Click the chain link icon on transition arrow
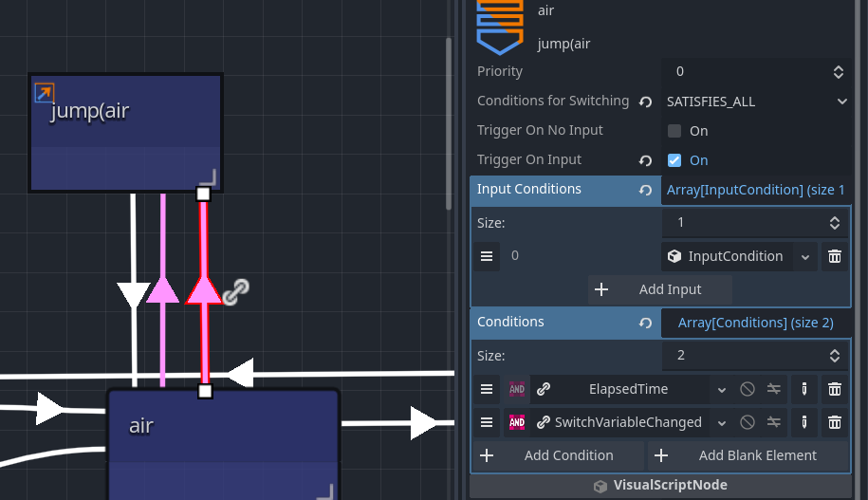Image resolution: width=868 pixels, height=500 pixels. pos(235,290)
